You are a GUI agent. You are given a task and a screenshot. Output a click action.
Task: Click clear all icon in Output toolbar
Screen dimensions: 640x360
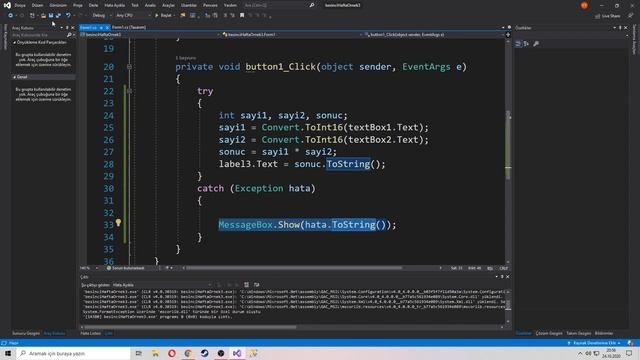pyautogui.click(x=247, y=285)
